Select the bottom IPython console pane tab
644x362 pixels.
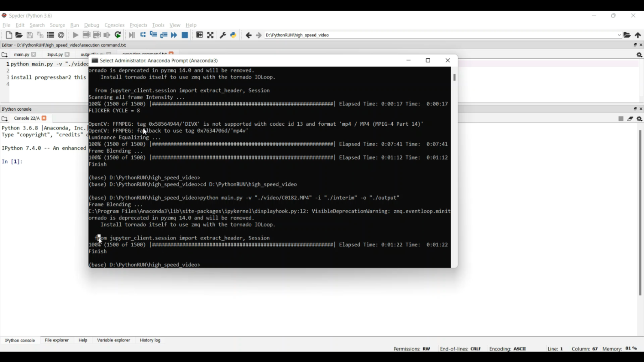[20, 341]
